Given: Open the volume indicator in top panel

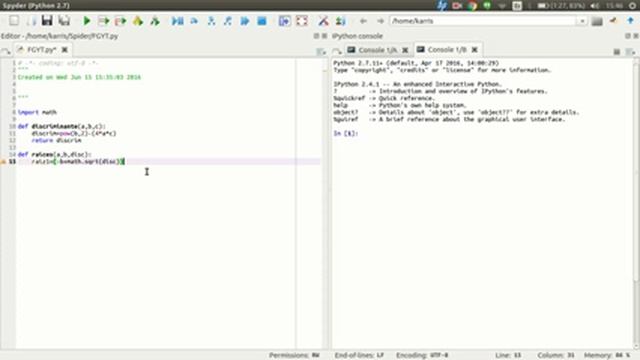Looking at the screenshot, I should (595, 6).
